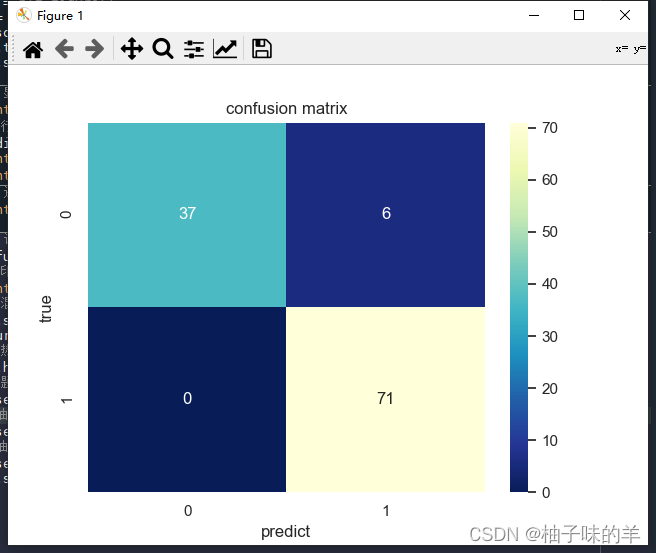Close the Figure 1 window
Screen dimensions: 656x553
[625, 15]
